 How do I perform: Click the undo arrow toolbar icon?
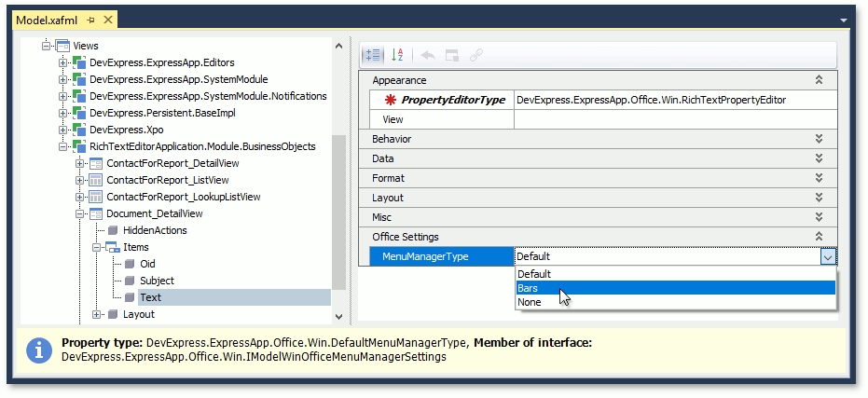[428, 55]
